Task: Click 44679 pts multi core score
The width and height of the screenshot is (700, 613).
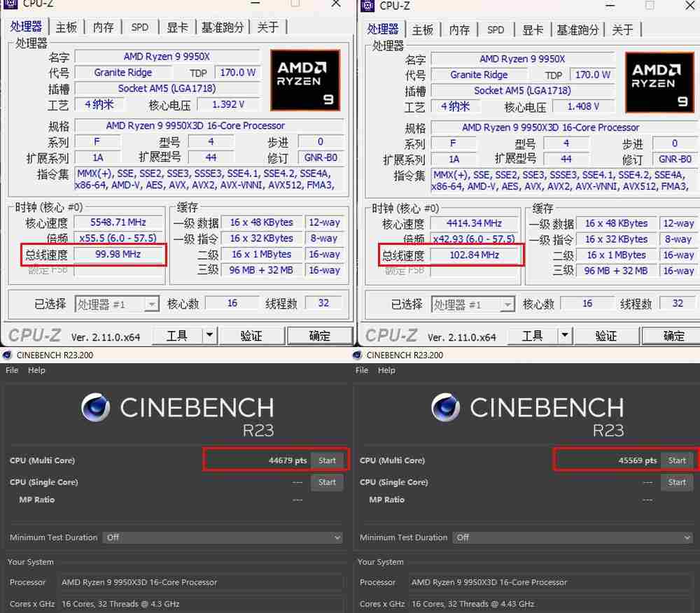Action: [x=288, y=460]
